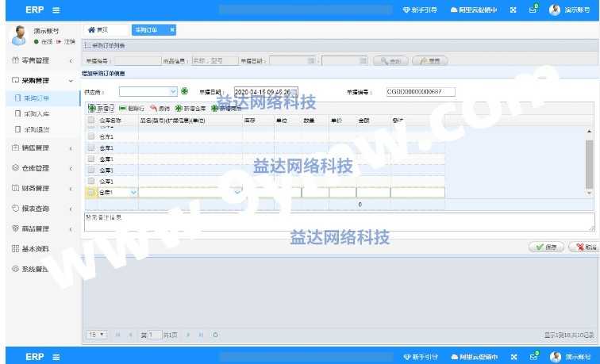The height and width of the screenshot is (364, 600).
Task: Click the top bar search input
Action: 306,10
